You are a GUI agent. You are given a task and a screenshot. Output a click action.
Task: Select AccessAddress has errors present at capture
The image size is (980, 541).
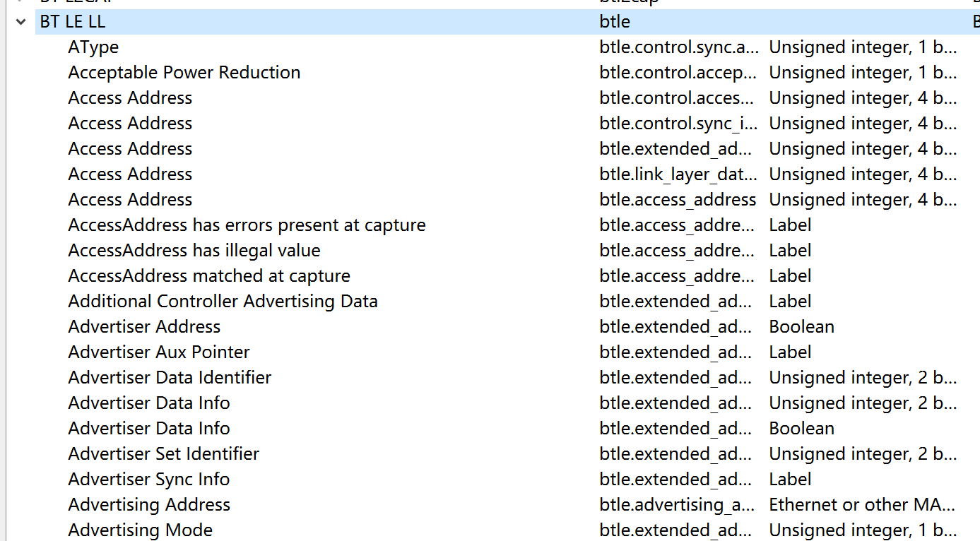click(x=247, y=225)
